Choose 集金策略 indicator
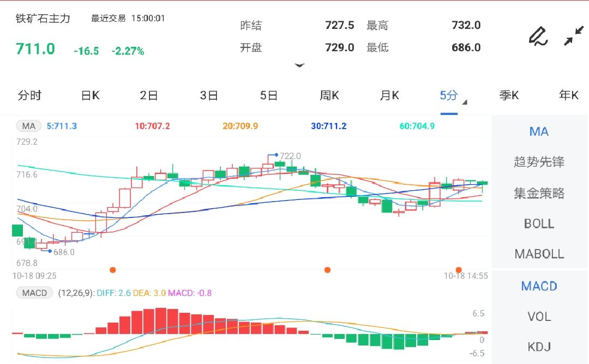This screenshot has height=364, width=589. pyautogui.click(x=539, y=193)
